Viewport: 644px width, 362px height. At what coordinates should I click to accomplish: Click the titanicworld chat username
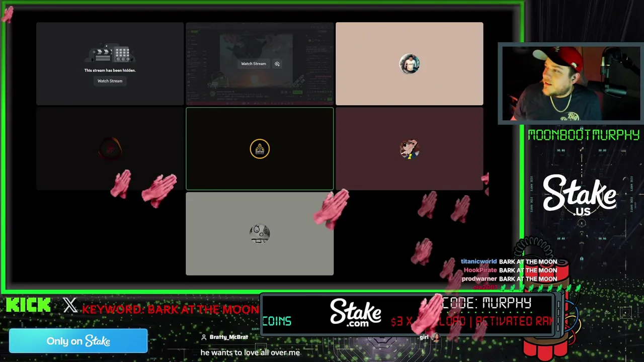[478, 261]
